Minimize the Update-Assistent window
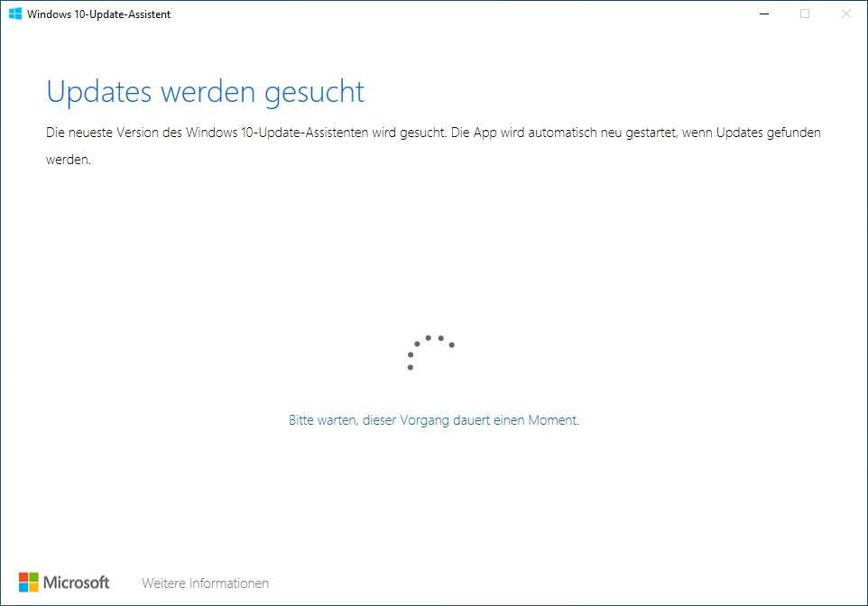 (763, 14)
